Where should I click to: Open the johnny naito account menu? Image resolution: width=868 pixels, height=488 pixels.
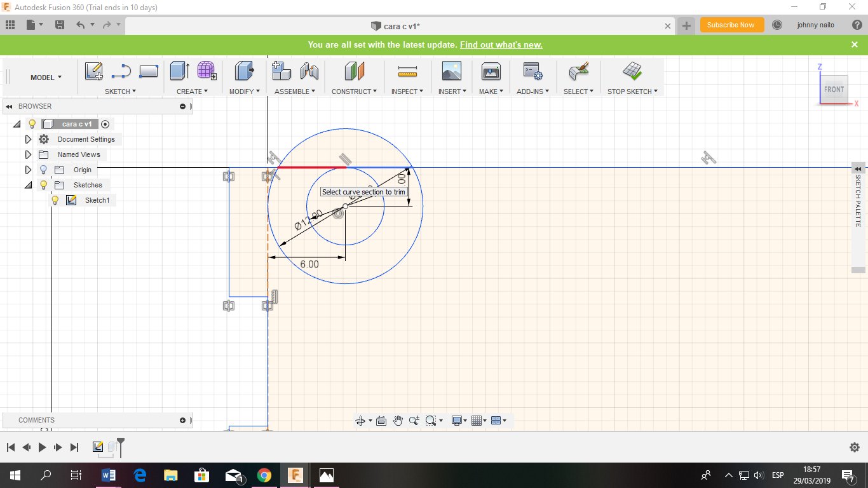(815, 25)
